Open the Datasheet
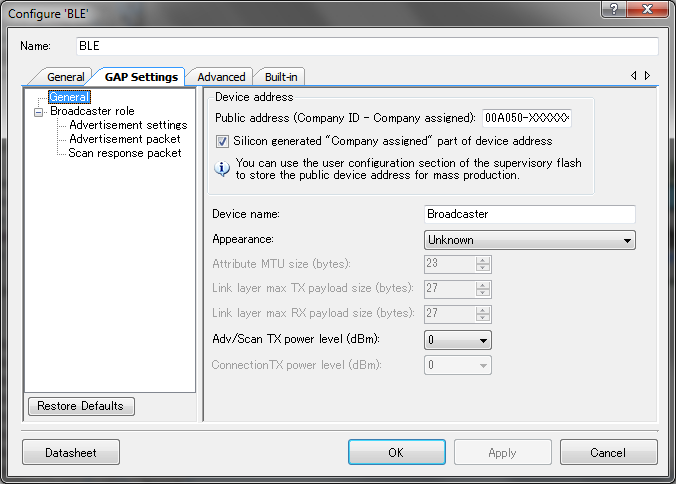Screen dimensions: 676x484 point(71,452)
